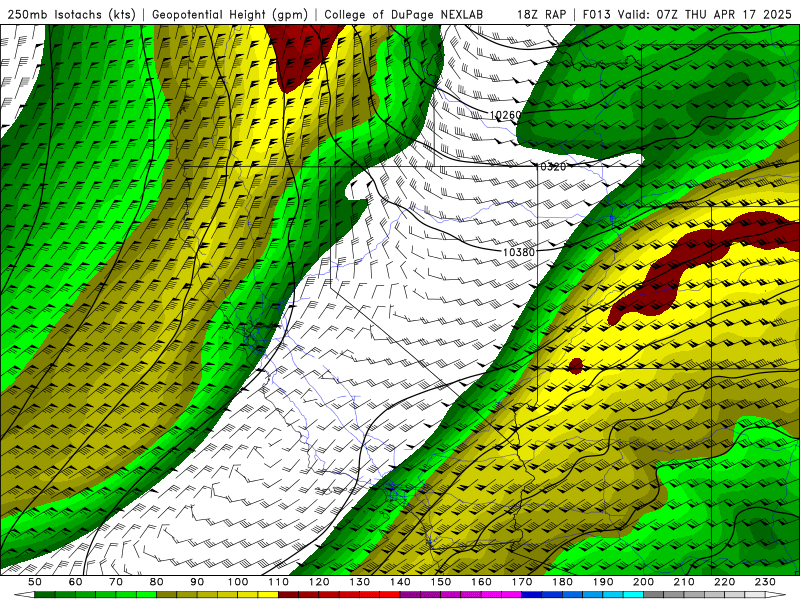Click the 120 value on the color scale

click(x=319, y=582)
